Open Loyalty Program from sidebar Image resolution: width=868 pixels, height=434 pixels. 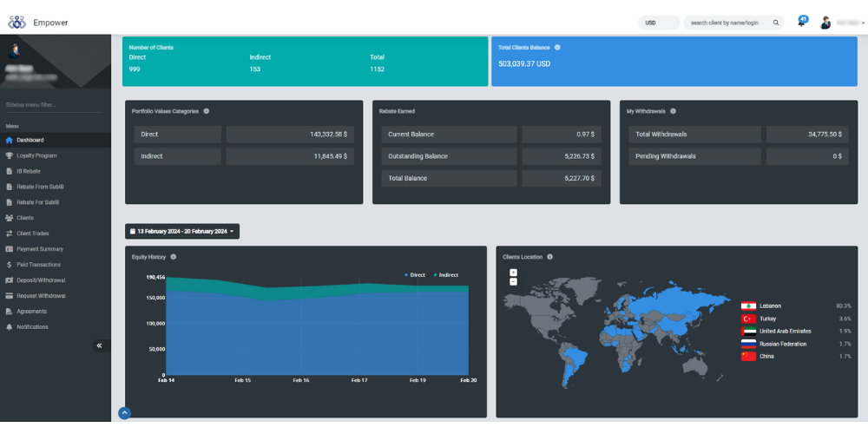pos(36,155)
